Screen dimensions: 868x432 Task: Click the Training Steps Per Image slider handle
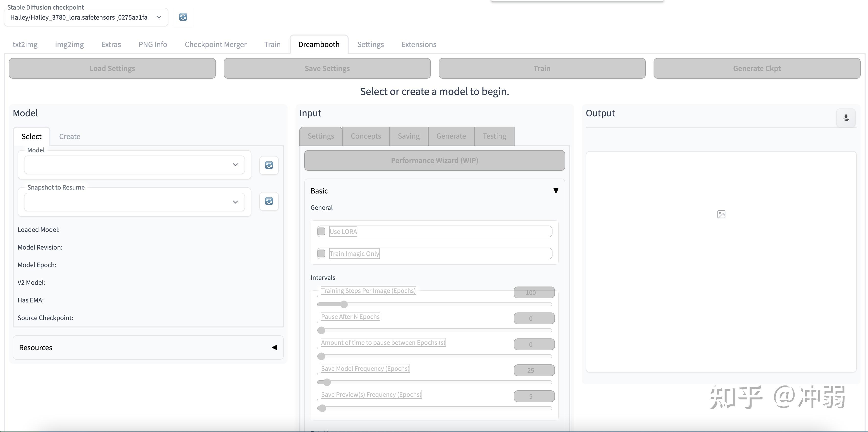[343, 304]
